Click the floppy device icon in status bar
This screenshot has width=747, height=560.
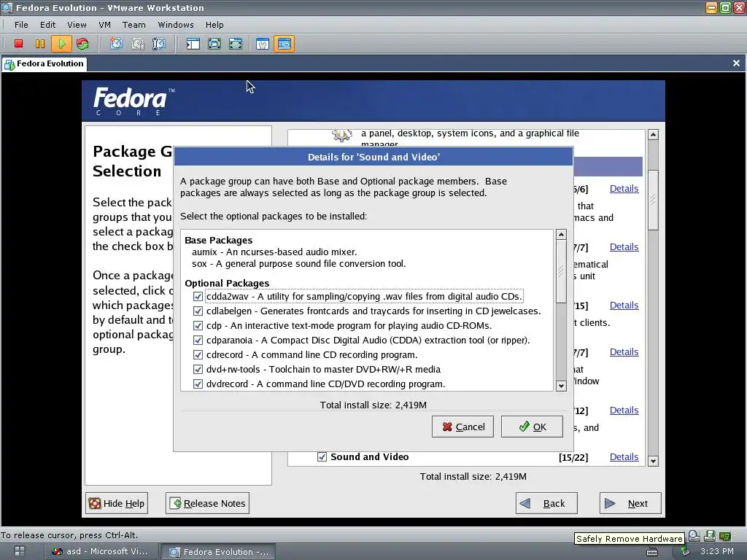pyautogui.click(x=709, y=536)
